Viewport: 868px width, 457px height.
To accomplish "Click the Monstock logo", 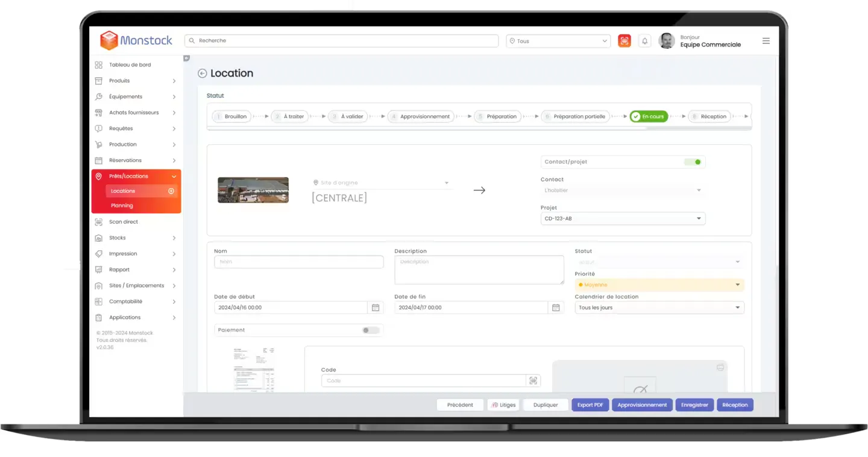I will pyautogui.click(x=136, y=40).
